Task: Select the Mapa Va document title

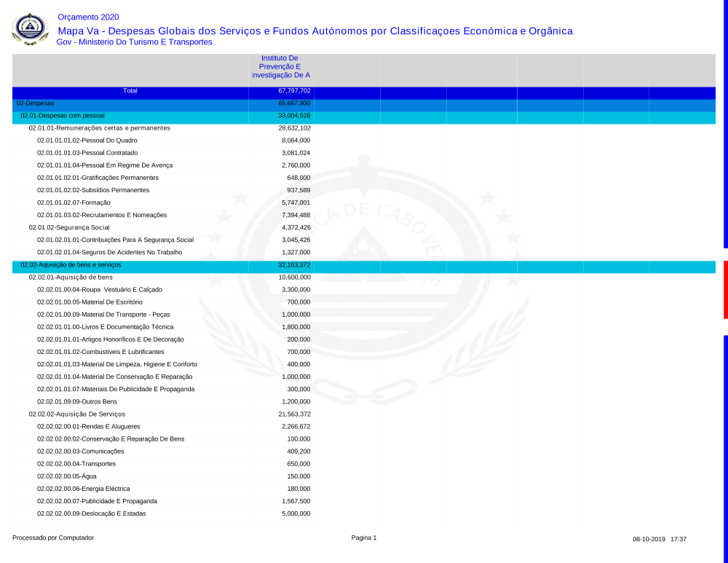Action: click(314, 31)
